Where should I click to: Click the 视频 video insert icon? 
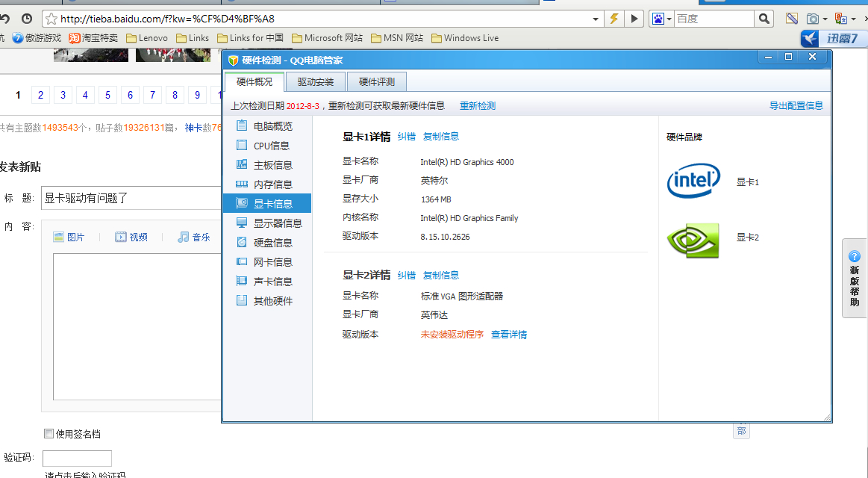coord(121,237)
